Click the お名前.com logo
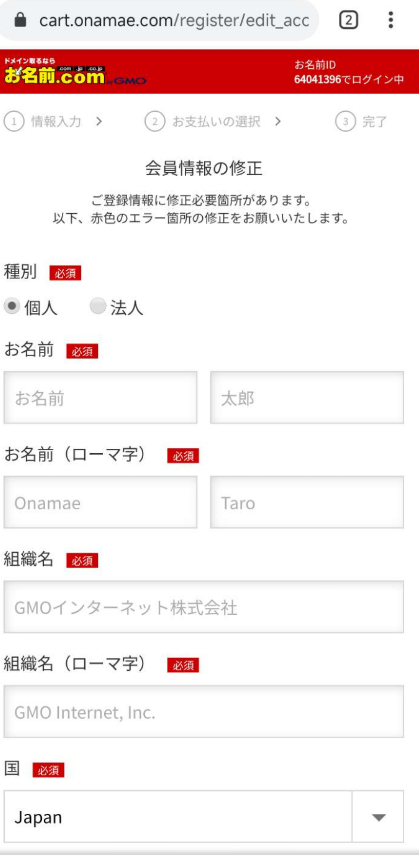 tap(74, 72)
